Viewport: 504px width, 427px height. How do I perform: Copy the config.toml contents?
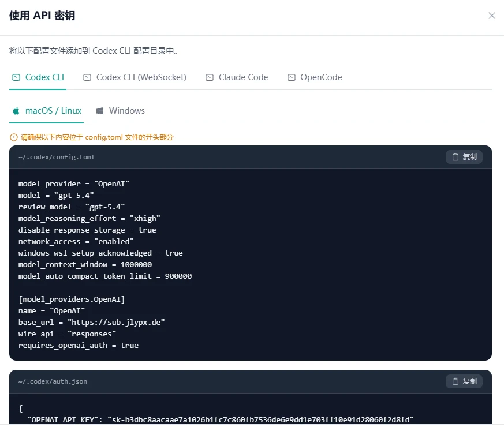tap(464, 156)
